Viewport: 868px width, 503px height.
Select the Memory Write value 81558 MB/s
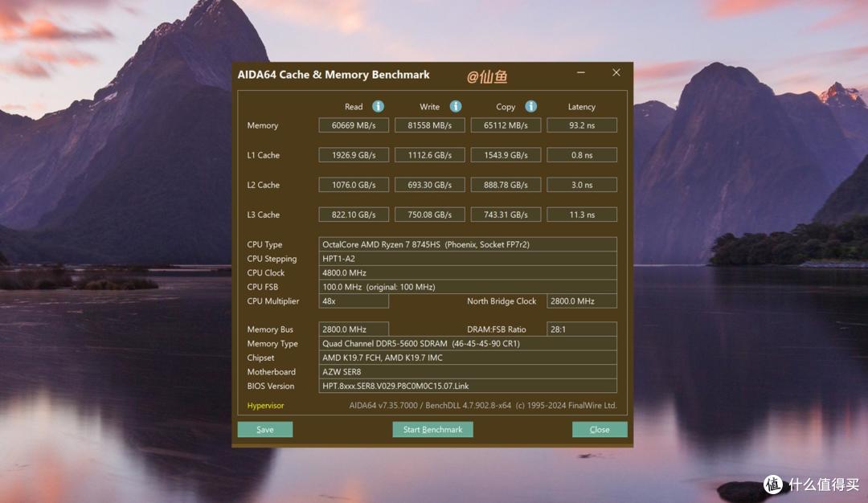coord(429,125)
